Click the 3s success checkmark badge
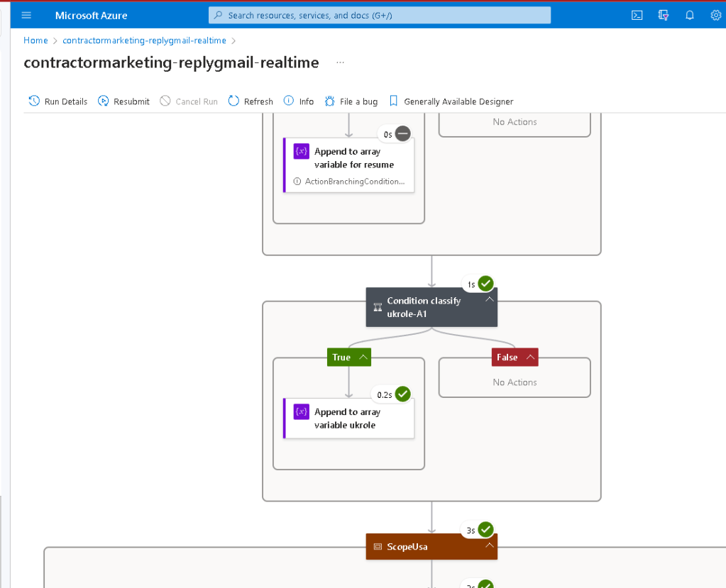 tap(485, 529)
